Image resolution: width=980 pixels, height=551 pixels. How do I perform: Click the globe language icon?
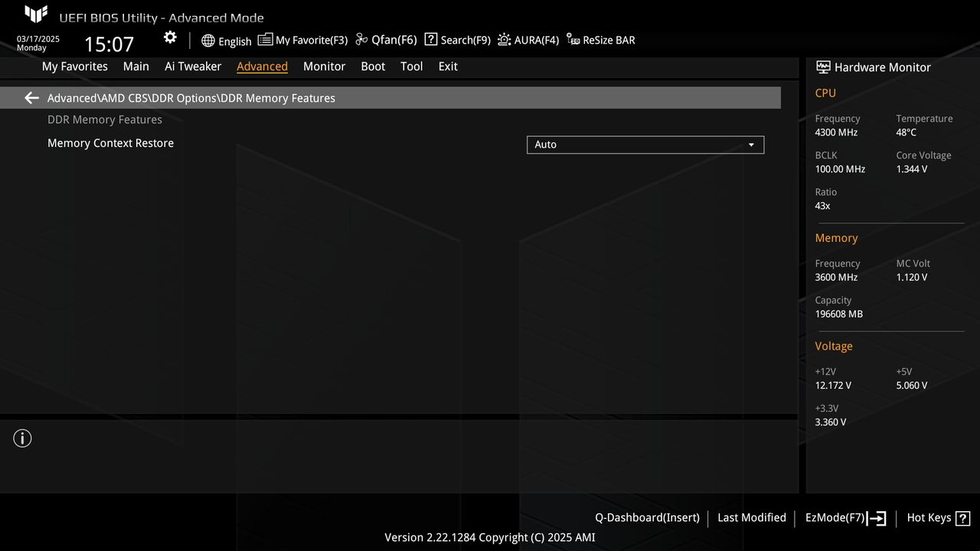pyautogui.click(x=208, y=41)
